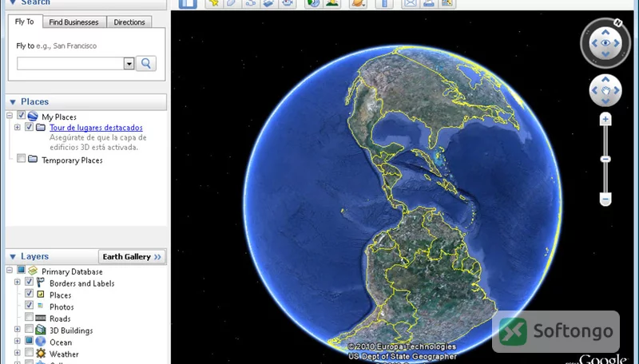Add a placemark with the yellow pushpin
The image size is (639, 364).
214,4
